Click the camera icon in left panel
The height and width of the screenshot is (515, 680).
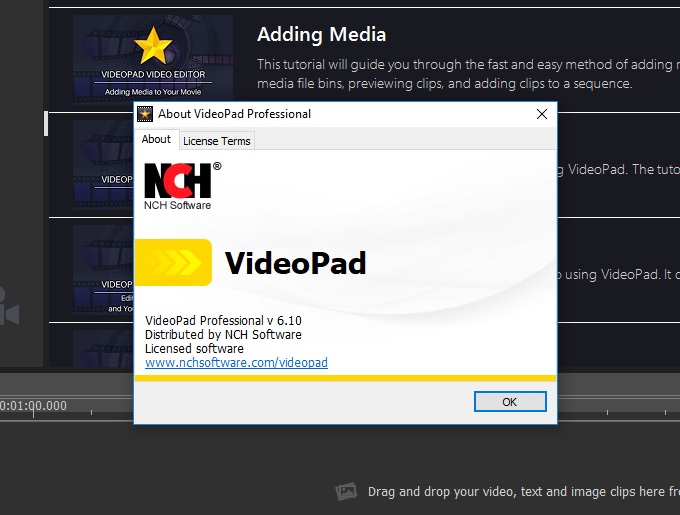tap(9, 306)
